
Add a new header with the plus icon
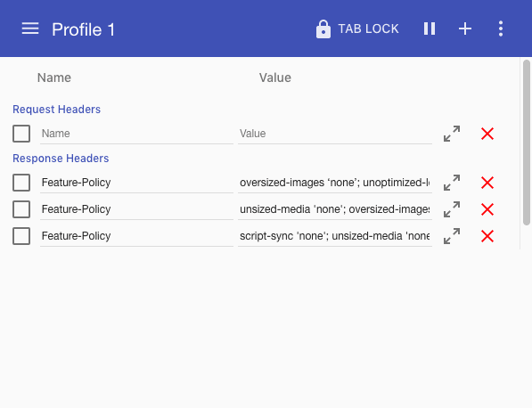point(465,29)
